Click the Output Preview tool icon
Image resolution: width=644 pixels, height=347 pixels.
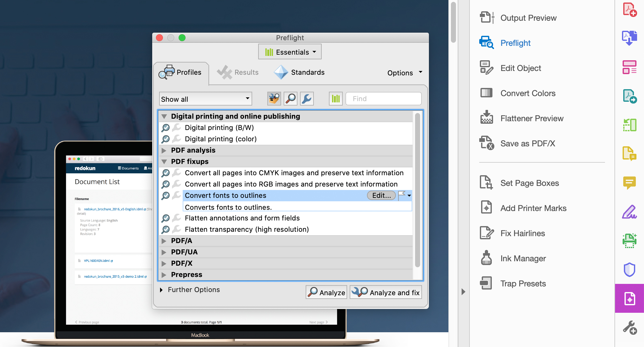coord(487,18)
